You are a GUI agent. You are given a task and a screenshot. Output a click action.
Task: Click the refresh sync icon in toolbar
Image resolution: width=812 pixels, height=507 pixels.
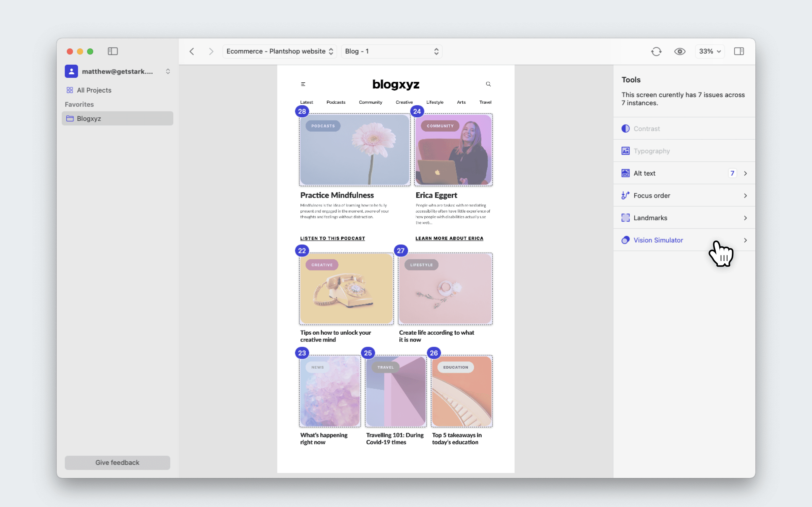[656, 51]
